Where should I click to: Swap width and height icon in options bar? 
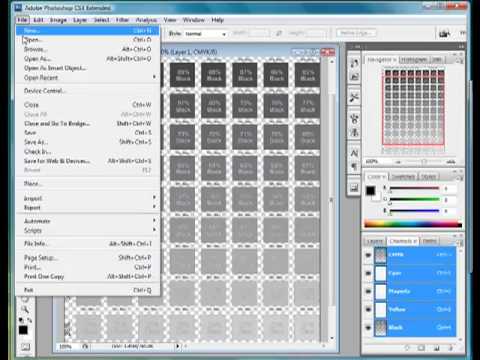click(x=279, y=33)
